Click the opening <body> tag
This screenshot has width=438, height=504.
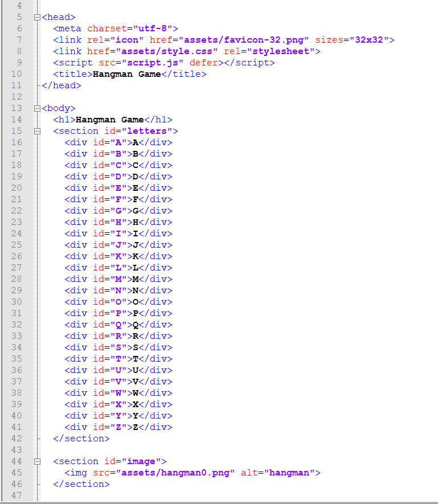pyautogui.click(x=59, y=108)
